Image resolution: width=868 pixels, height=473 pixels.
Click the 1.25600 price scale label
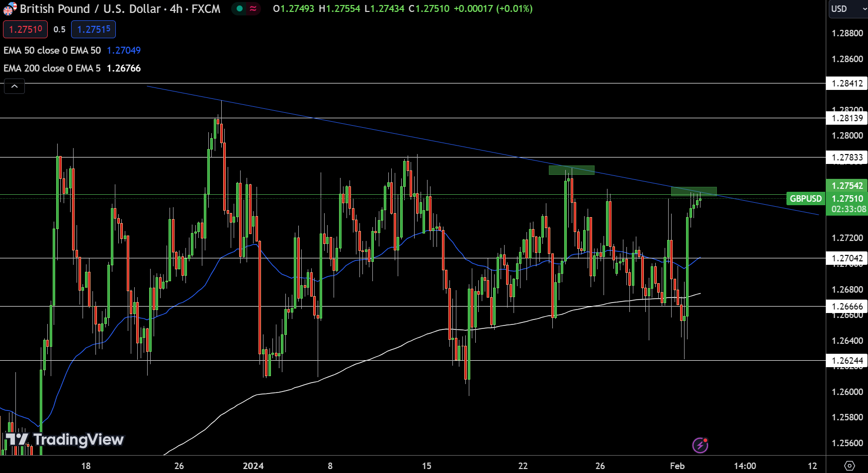click(x=847, y=443)
